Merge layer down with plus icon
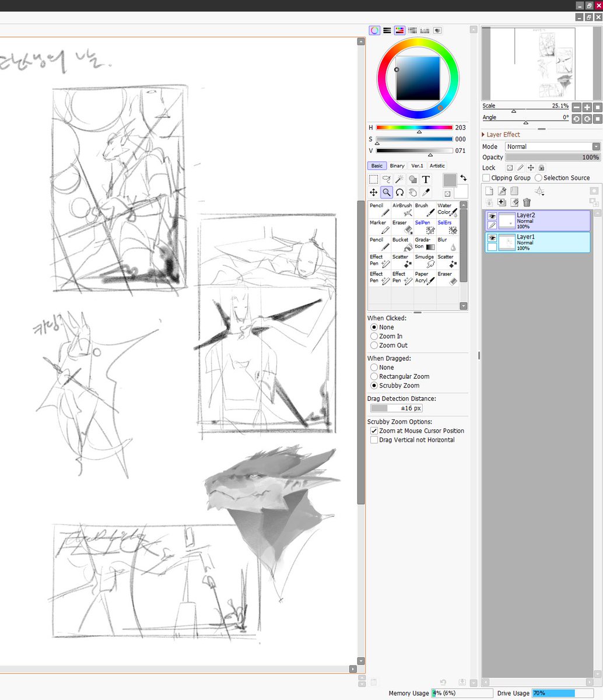Viewport: 603px width, 700px height. tap(502, 202)
